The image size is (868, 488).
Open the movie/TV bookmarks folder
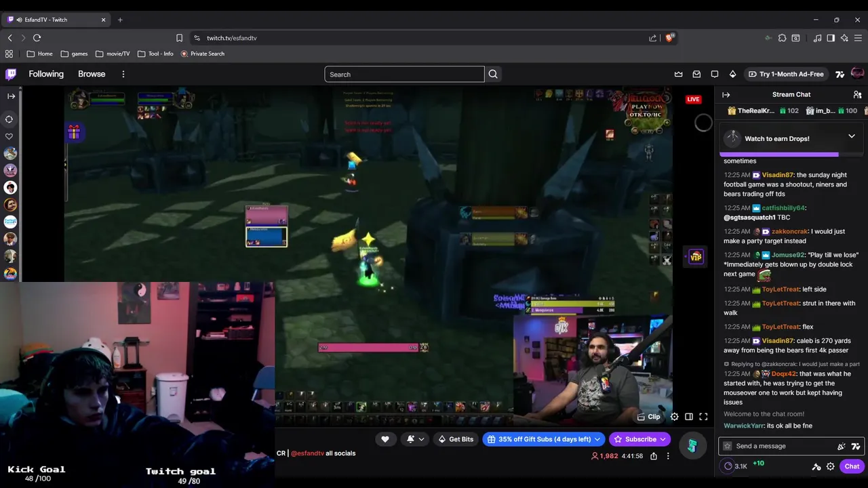113,54
